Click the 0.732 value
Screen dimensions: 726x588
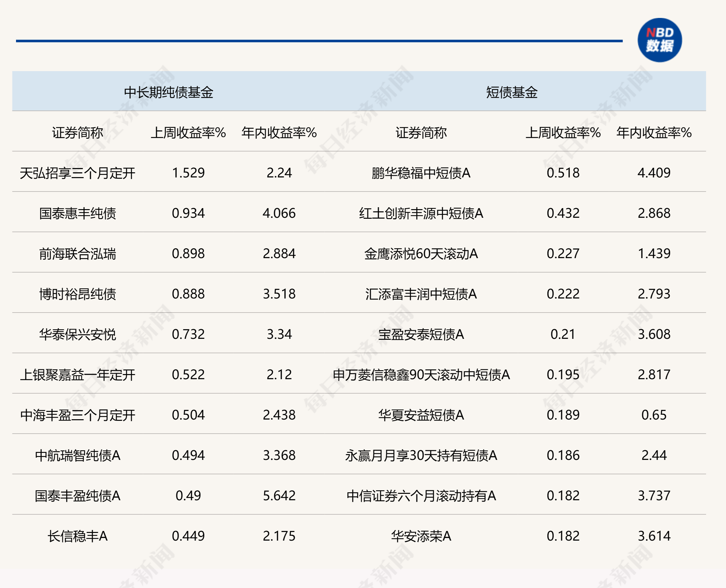pos(188,334)
